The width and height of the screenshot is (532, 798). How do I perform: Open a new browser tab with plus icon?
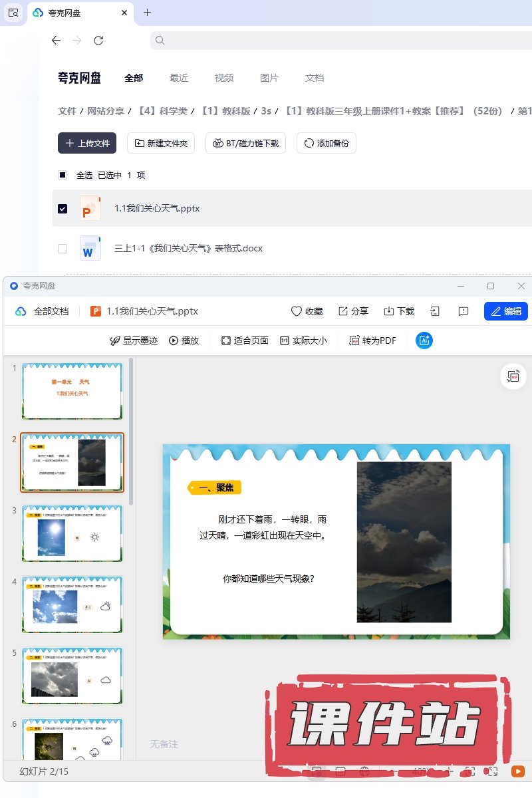[148, 13]
